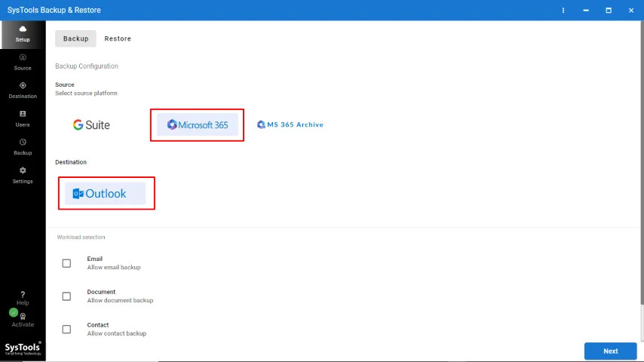Open Backup section in sidebar
644x362 pixels.
pos(23,147)
